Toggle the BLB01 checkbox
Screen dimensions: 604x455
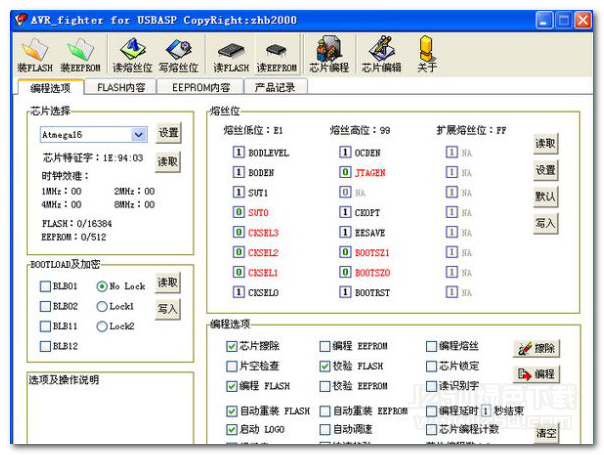(x=45, y=286)
